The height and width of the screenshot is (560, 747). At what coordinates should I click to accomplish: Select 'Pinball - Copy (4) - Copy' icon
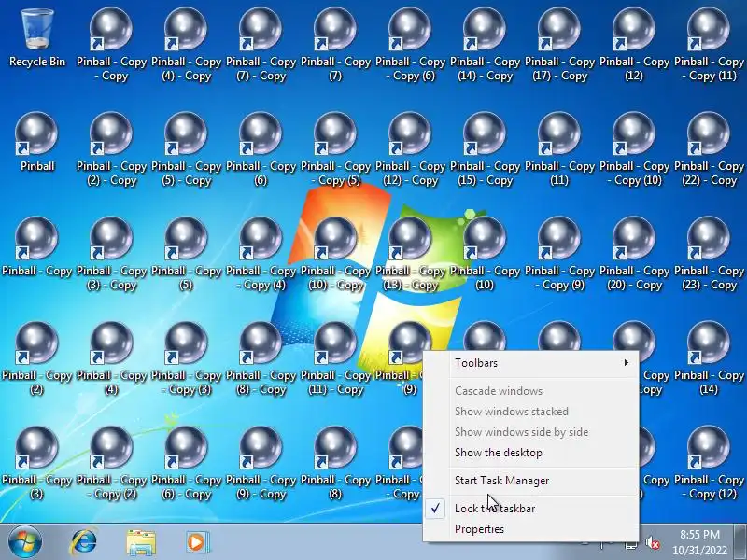pyautogui.click(x=186, y=44)
